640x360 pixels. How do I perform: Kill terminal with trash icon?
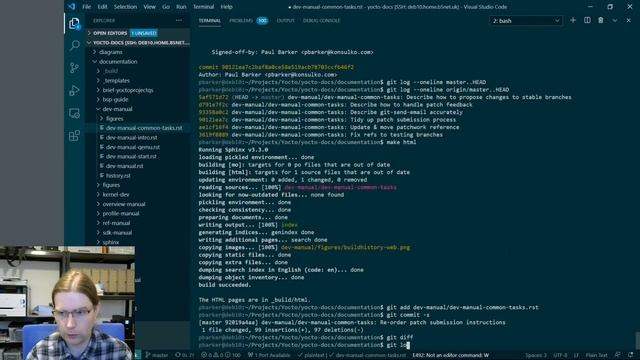(601, 20)
